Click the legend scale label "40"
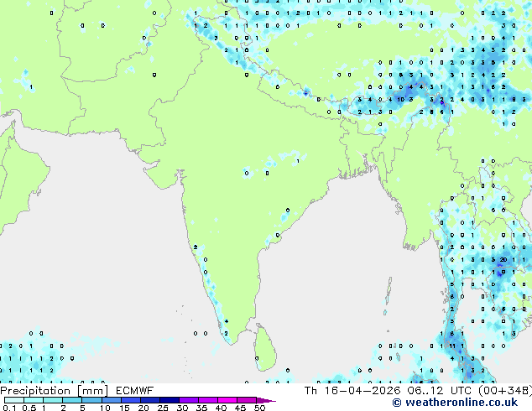The width and height of the screenshot is (532, 411). click(x=221, y=408)
